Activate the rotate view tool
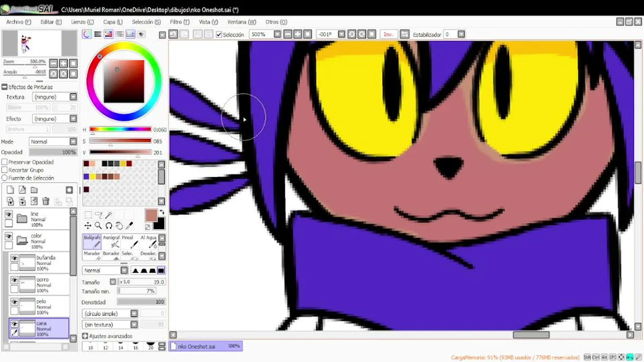Viewport: 644px width, 362px height. 109,226
